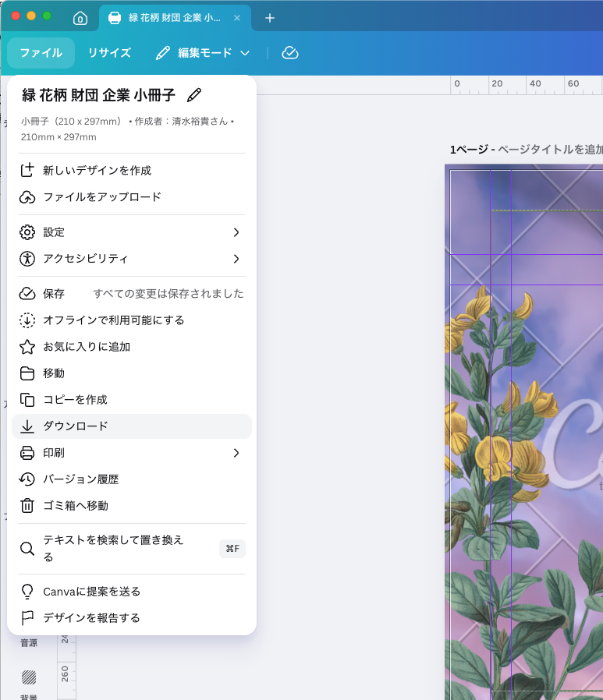Click the lightbulb icon beside Canvaに提案を送る
603x700 pixels.
click(x=27, y=592)
